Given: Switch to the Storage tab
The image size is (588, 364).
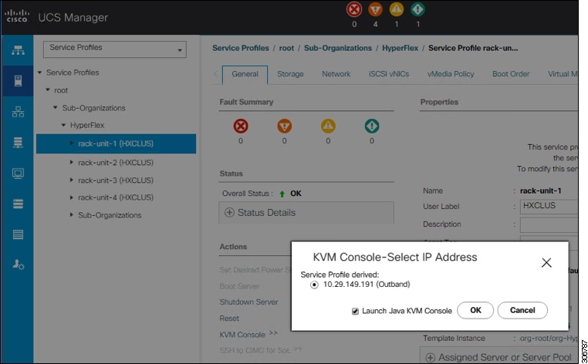Looking at the screenshot, I should (x=290, y=74).
